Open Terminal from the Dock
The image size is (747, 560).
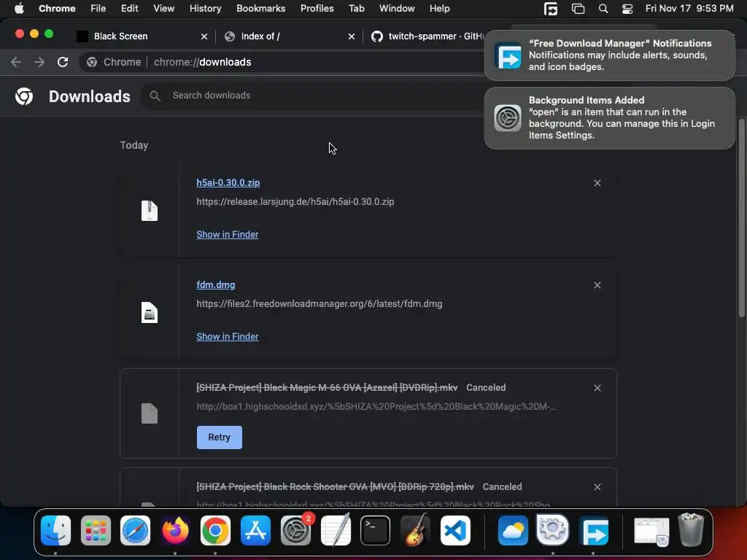coord(376,530)
